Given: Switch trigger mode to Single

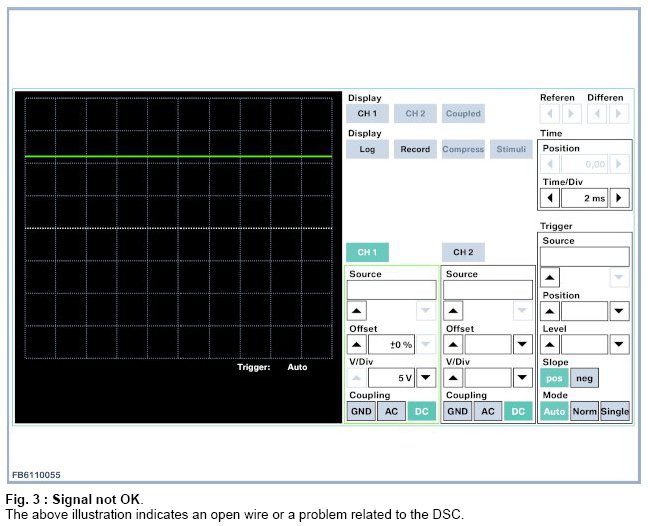Looking at the screenshot, I should coord(615,411).
